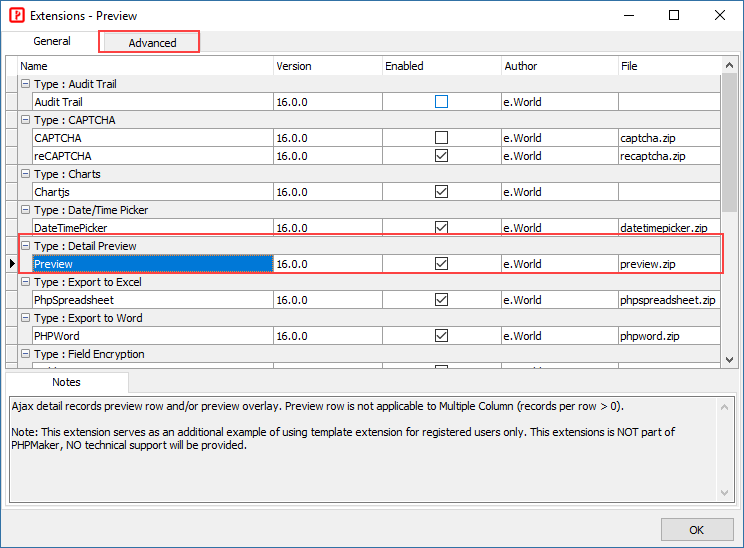Image resolution: width=744 pixels, height=548 pixels.
Task: Collapse the Type : Field Encryption group
Action: tap(26, 354)
